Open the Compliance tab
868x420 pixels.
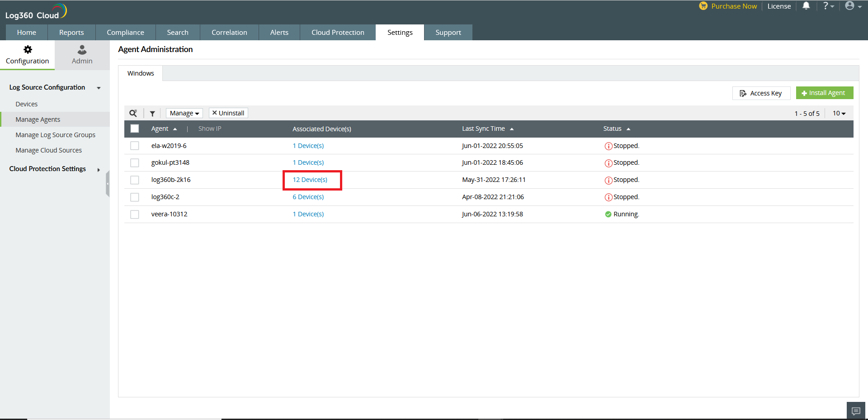(x=125, y=33)
